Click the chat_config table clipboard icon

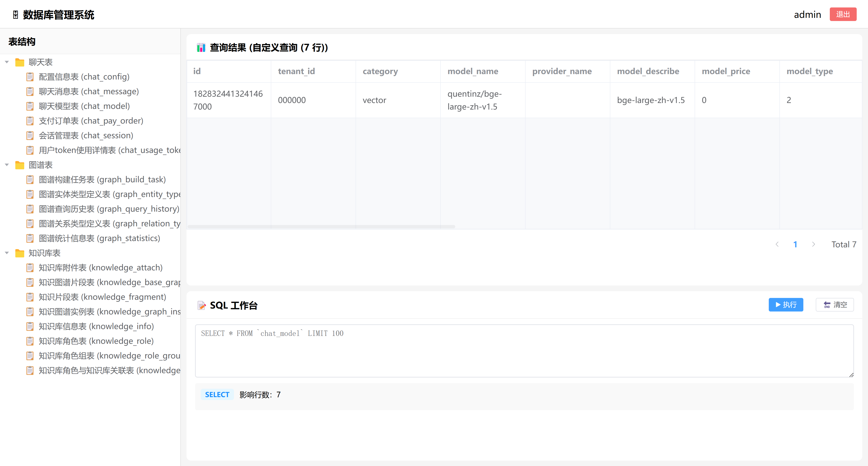[30, 77]
